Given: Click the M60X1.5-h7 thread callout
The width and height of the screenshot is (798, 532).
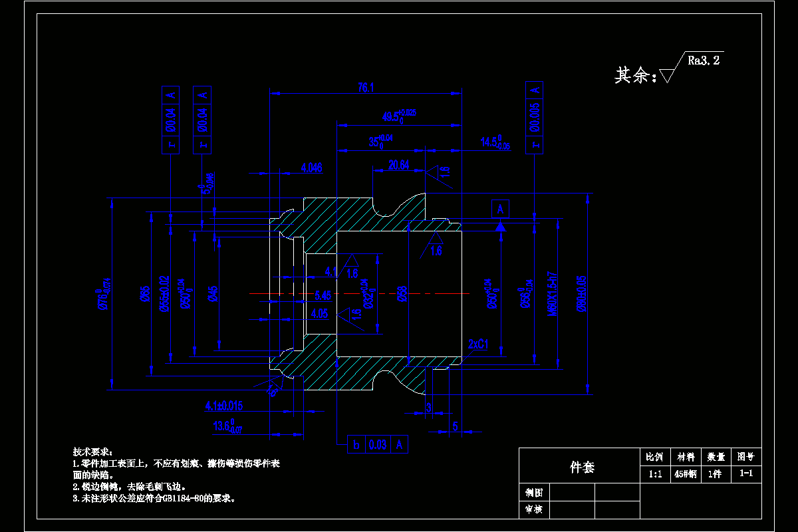Looking at the screenshot, I should pyautogui.click(x=552, y=293).
